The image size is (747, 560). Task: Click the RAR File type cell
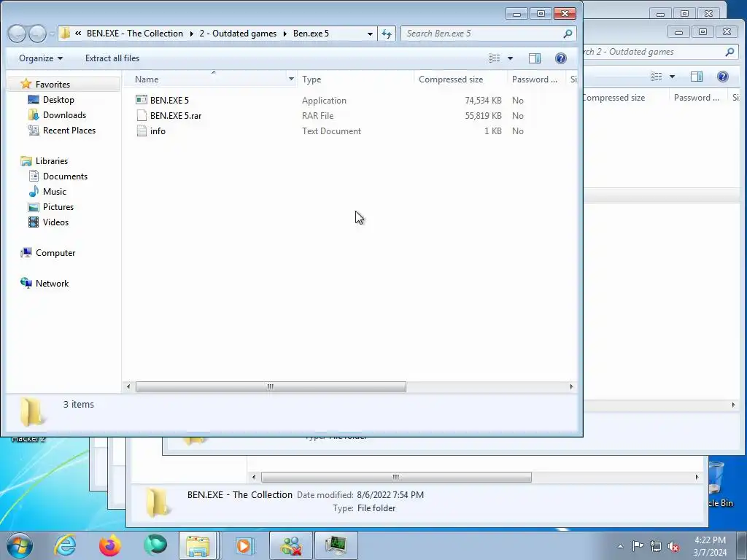click(317, 116)
